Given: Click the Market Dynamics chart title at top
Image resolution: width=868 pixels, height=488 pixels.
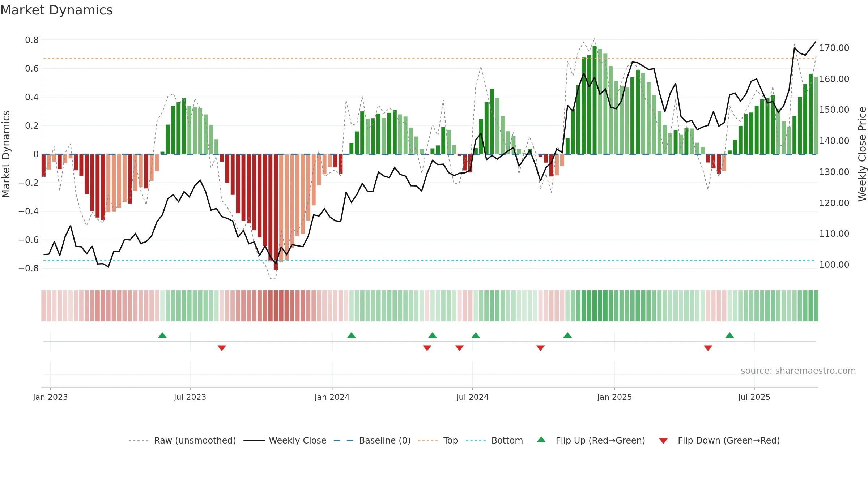Looking at the screenshot, I should click(56, 10).
